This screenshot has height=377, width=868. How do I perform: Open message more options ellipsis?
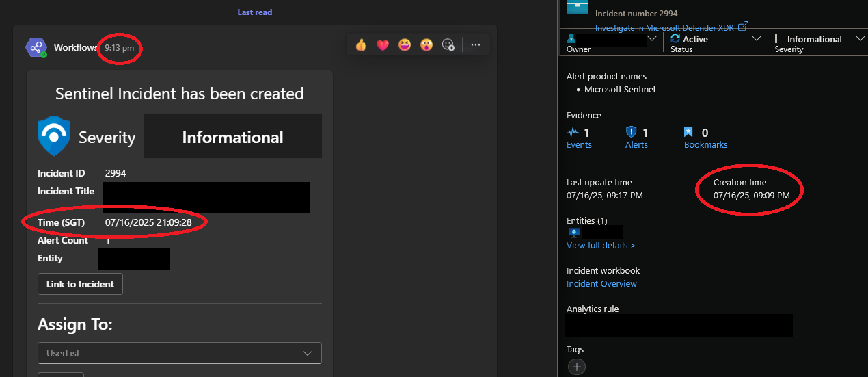(x=476, y=45)
